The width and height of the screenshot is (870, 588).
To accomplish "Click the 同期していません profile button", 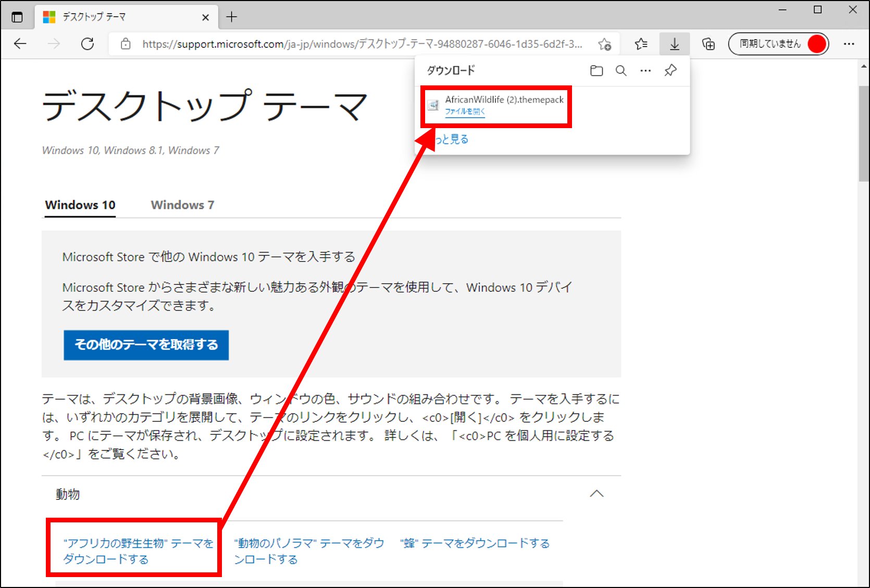I will pos(778,44).
